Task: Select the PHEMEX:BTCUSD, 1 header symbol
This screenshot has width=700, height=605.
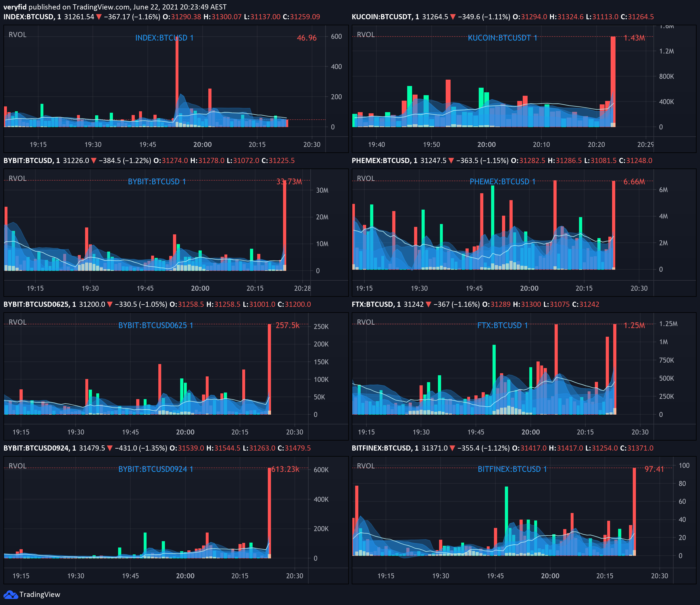Action: [x=384, y=160]
